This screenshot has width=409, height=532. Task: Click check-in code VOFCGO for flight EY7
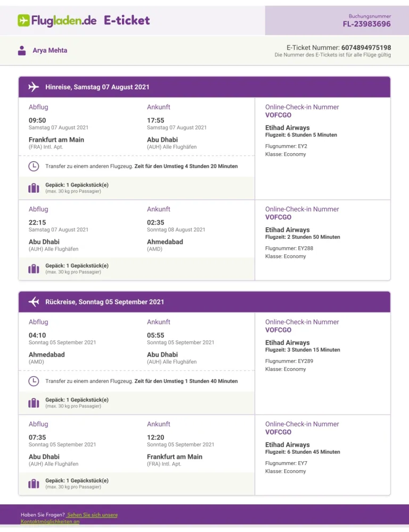279,432
